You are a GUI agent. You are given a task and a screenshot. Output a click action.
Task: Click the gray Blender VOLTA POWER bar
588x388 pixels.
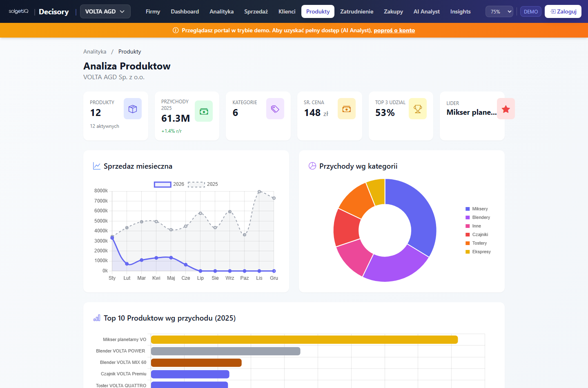tap(226, 351)
